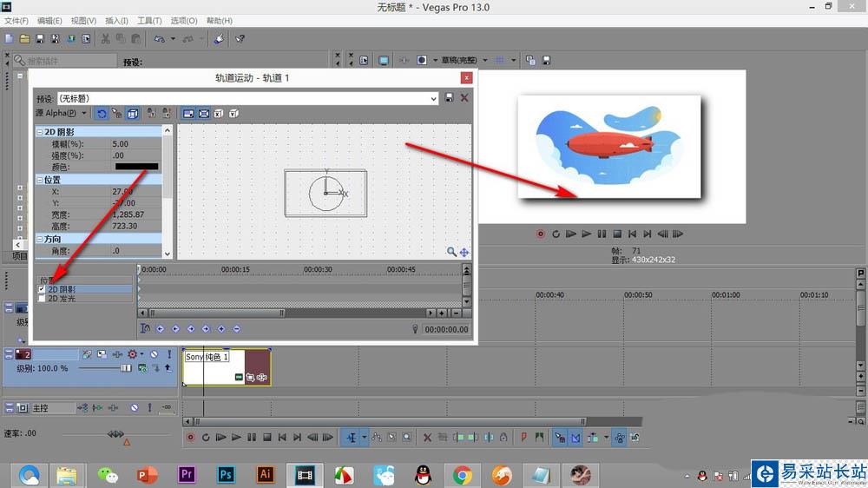868x488 pixels.
Task: Open the 文件(F) menu
Action: pyautogui.click(x=16, y=21)
